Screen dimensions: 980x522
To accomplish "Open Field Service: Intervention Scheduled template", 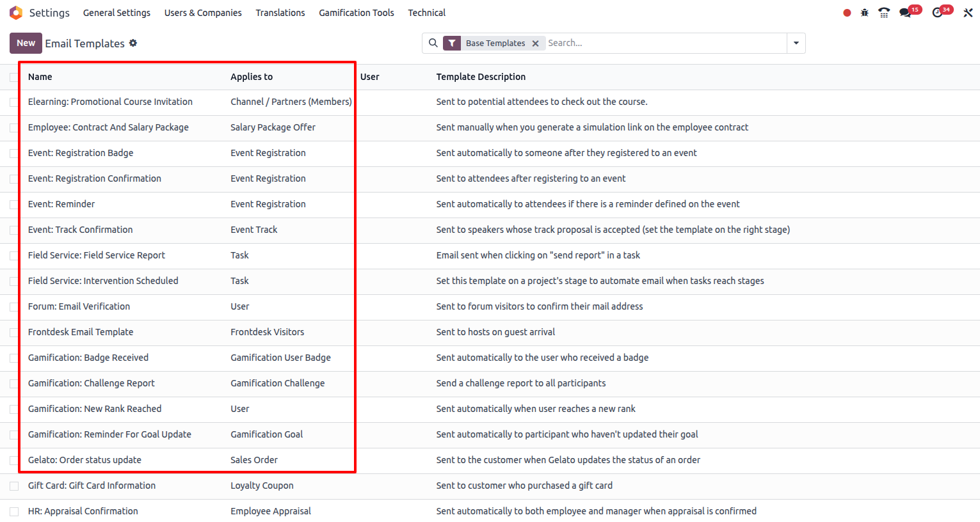I will [x=103, y=281].
